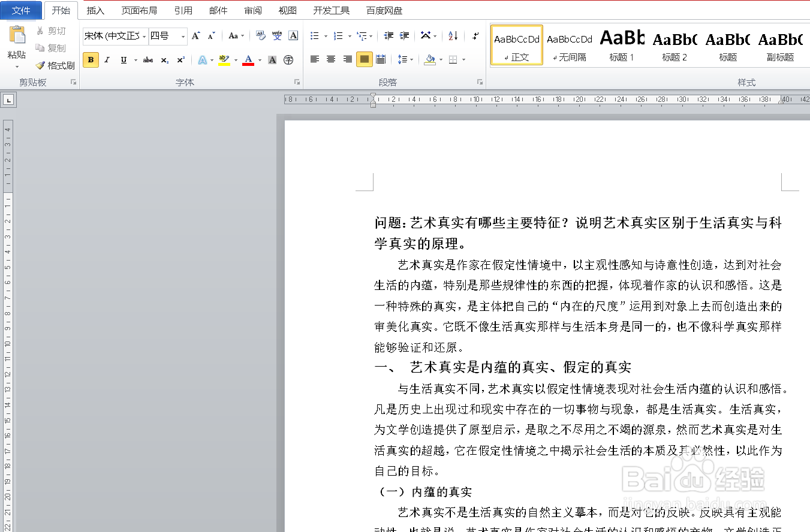Click the 复制 copy command
This screenshot has width=810, height=532.
pos(53,48)
